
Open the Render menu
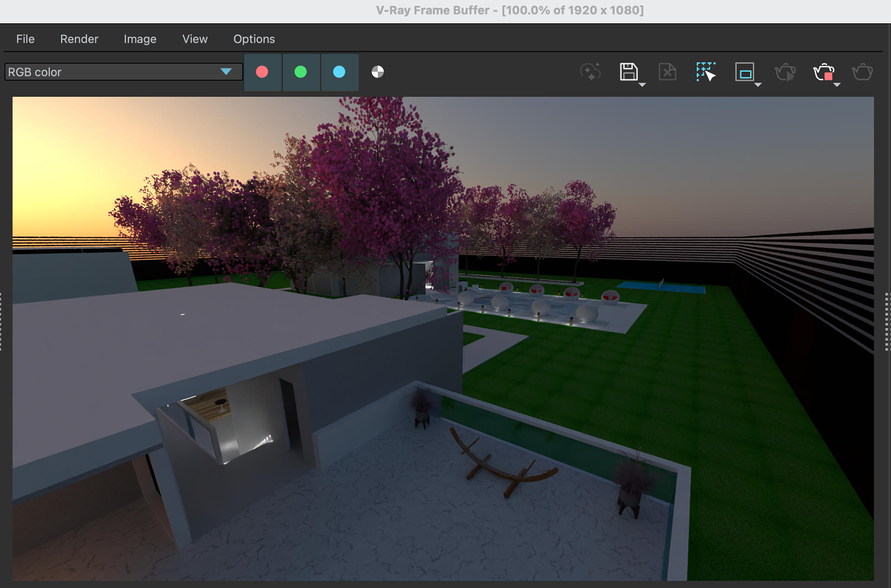pyautogui.click(x=79, y=39)
